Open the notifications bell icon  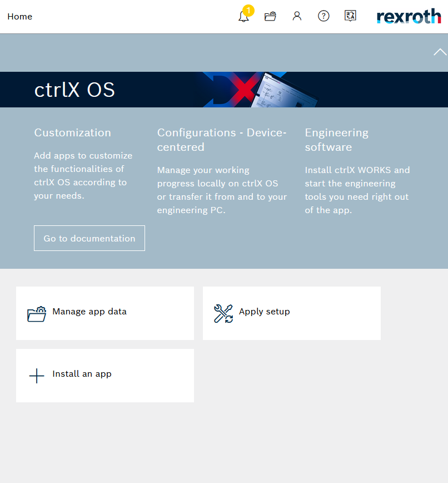click(243, 16)
